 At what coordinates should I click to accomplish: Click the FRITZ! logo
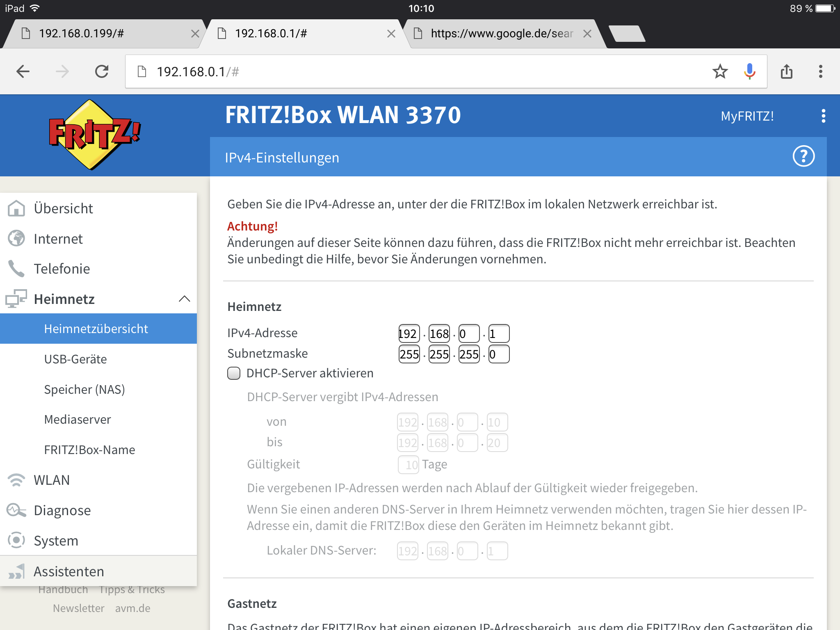coord(95,135)
